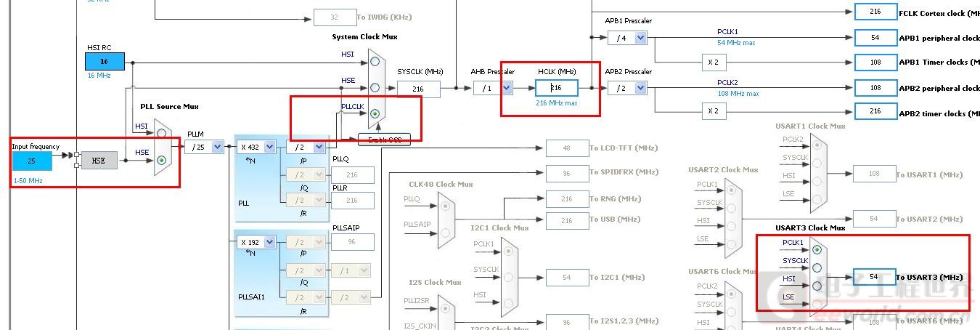Click the To LCD-TFT (MHz) 48 field
Viewport: 980px width, 330px height.
click(x=567, y=148)
